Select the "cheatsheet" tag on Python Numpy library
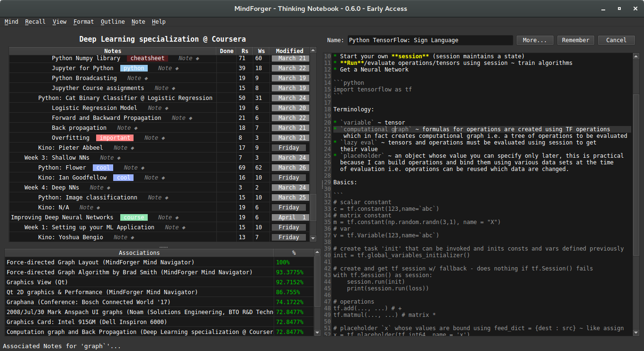This screenshot has height=351, width=644. tap(147, 58)
